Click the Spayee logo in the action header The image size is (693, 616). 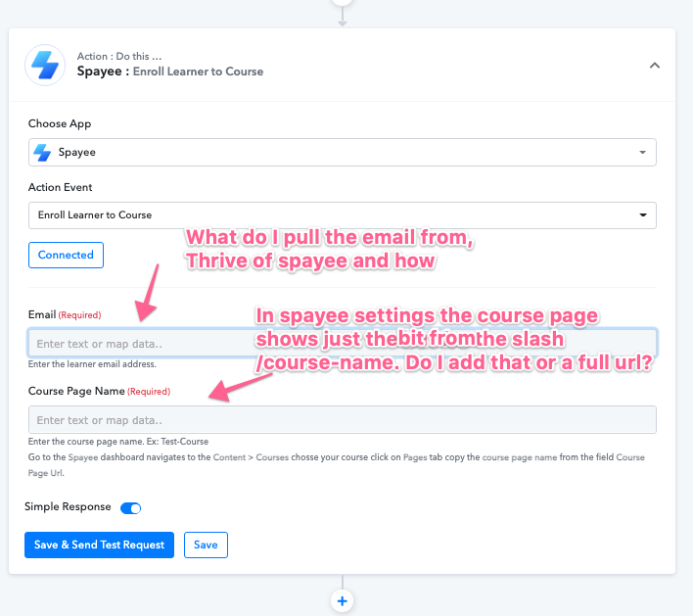(x=45, y=65)
